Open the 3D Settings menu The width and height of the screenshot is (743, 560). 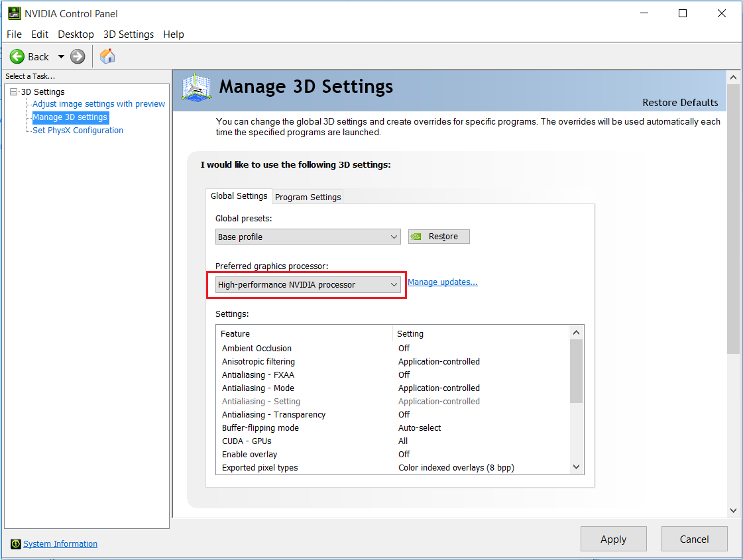(x=129, y=34)
